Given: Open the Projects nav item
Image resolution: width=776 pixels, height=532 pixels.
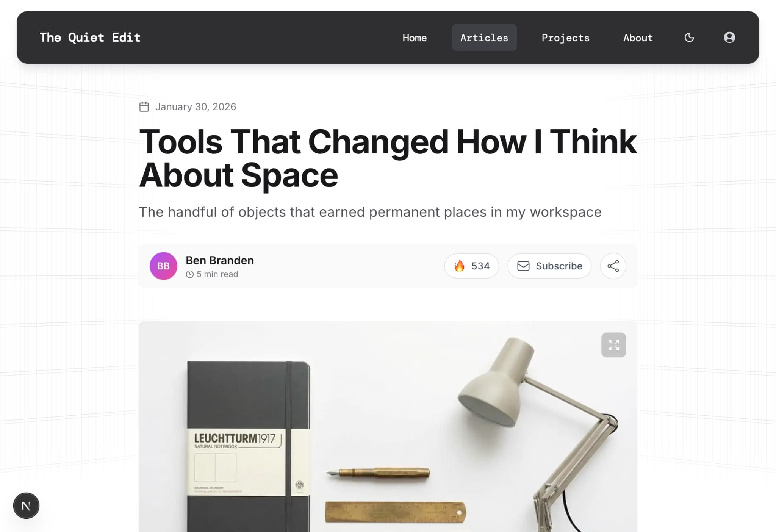Looking at the screenshot, I should (x=565, y=38).
